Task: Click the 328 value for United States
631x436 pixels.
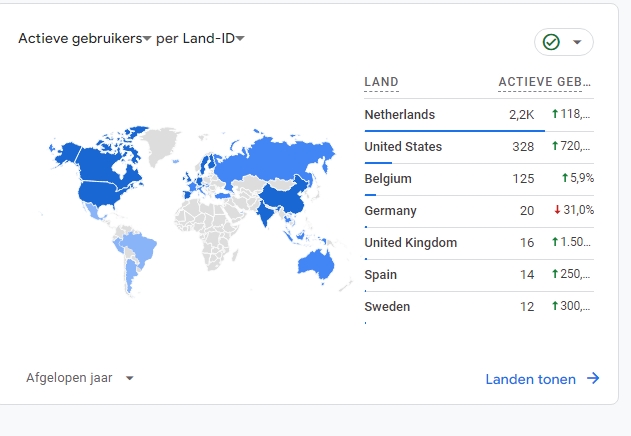Action: tap(523, 147)
